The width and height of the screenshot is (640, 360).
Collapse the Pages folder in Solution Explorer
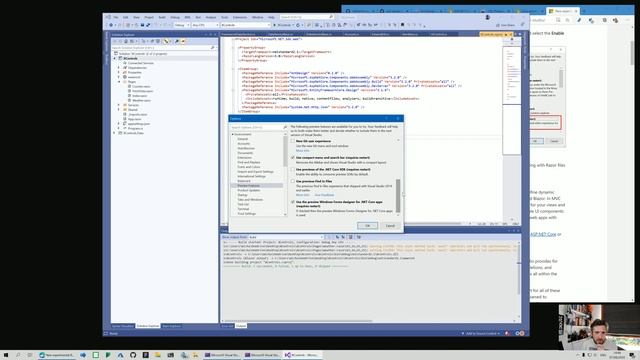coord(120,82)
